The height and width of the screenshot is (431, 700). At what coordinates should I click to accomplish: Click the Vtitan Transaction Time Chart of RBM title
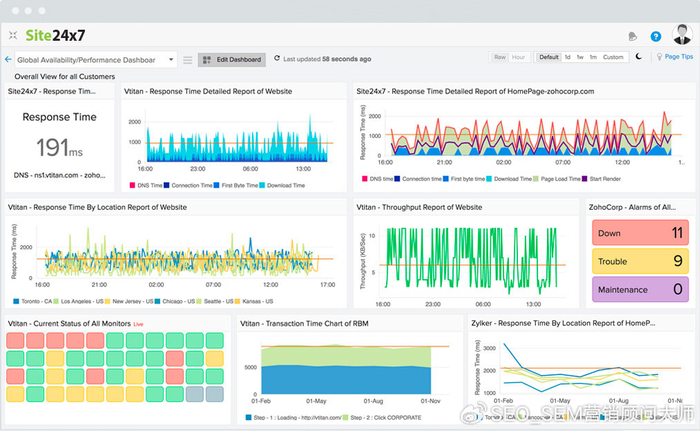[304, 323]
